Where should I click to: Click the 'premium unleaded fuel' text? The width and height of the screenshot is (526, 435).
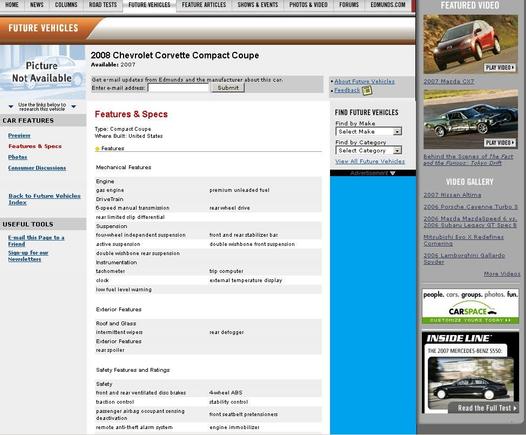pyautogui.click(x=239, y=190)
